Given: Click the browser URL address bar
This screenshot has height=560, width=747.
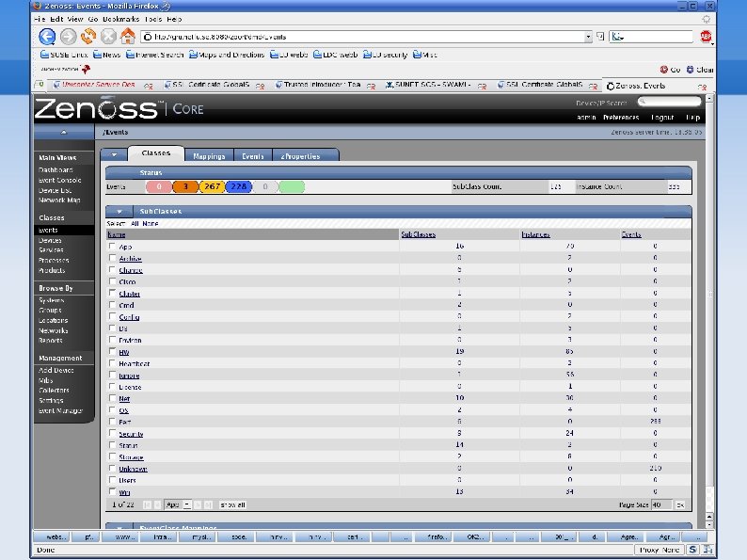Looking at the screenshot, I should (x=362, y=37).
